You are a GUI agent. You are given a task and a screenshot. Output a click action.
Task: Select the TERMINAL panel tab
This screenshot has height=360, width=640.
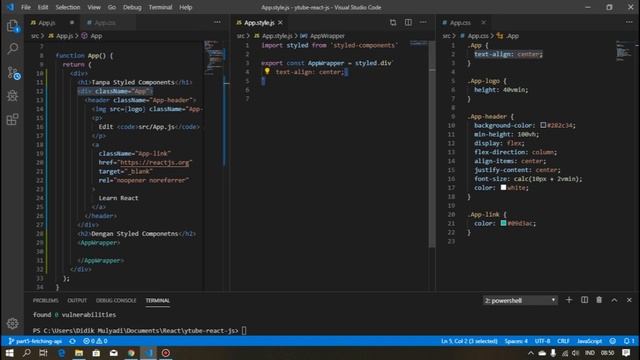pos(158,300)
